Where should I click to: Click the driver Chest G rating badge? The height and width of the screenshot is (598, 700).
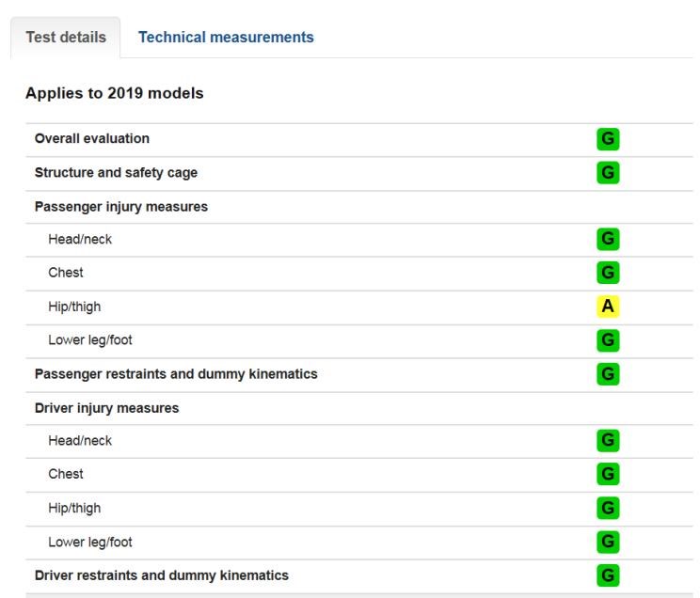pos(608,474)
